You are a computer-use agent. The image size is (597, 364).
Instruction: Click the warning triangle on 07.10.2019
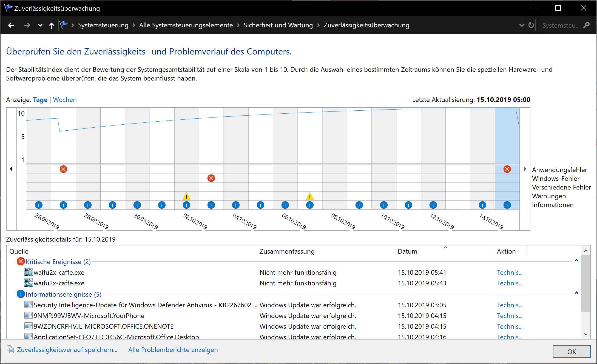coord(310,196)
